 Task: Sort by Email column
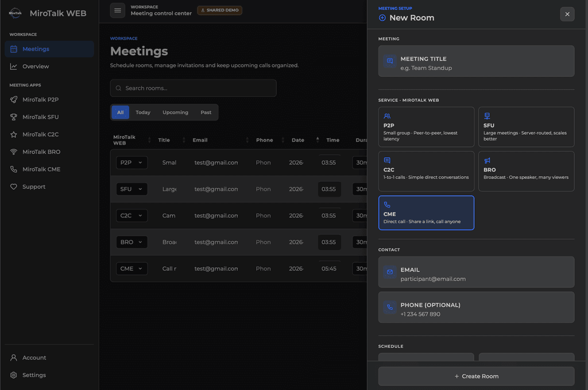(x=220, y=140)
